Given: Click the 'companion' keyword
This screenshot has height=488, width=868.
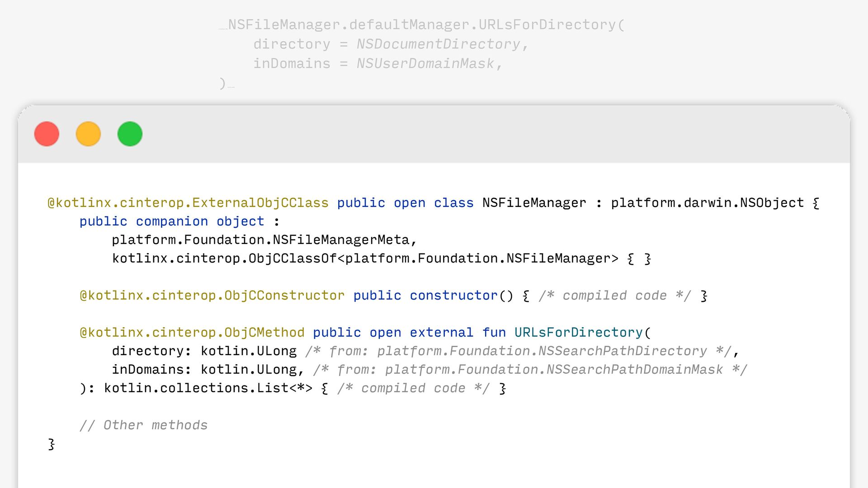Looking at the screenshot, I should (172, 221).
